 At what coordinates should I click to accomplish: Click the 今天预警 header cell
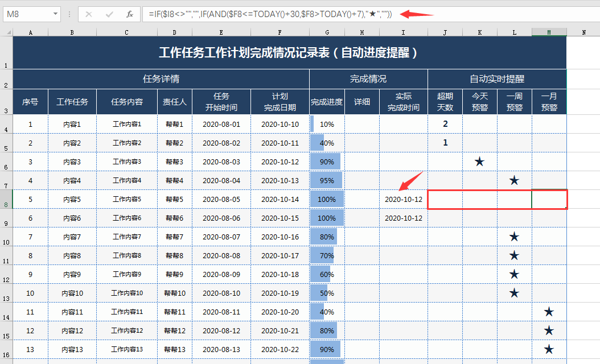[480, 102]
